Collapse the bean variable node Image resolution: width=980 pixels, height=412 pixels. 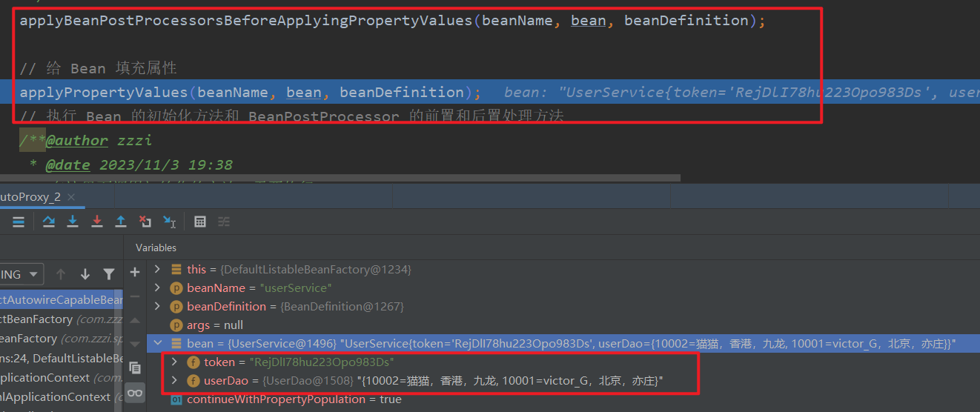tap(157, 343)
